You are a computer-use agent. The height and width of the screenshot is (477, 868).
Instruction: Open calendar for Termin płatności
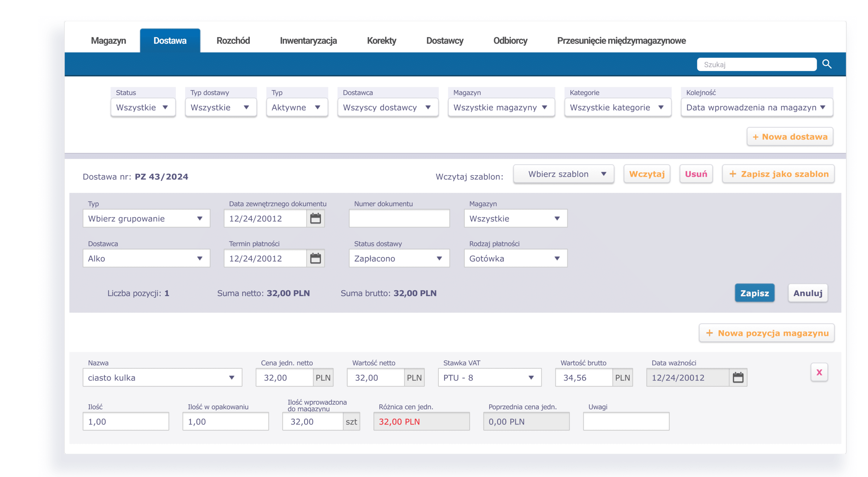(x=315, y=259)
